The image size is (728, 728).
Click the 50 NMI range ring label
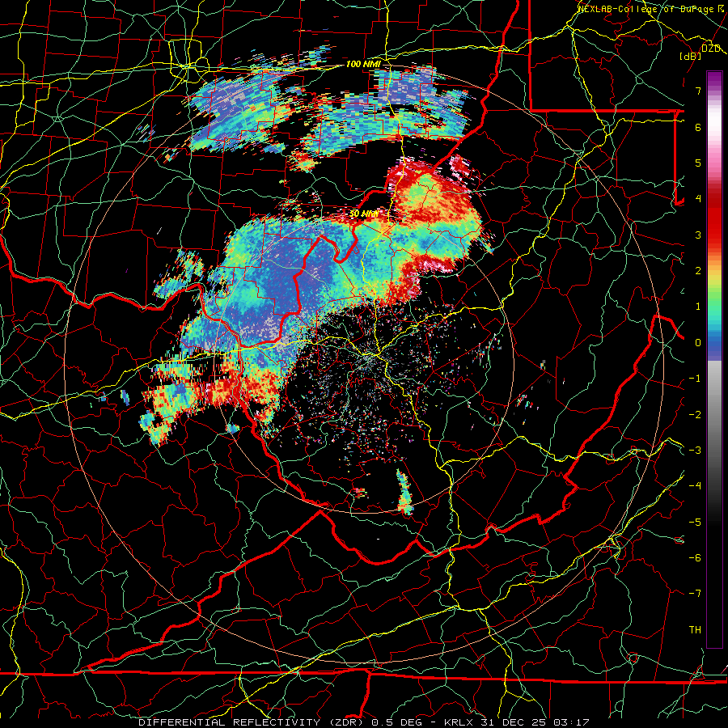(x=364, y=214)
